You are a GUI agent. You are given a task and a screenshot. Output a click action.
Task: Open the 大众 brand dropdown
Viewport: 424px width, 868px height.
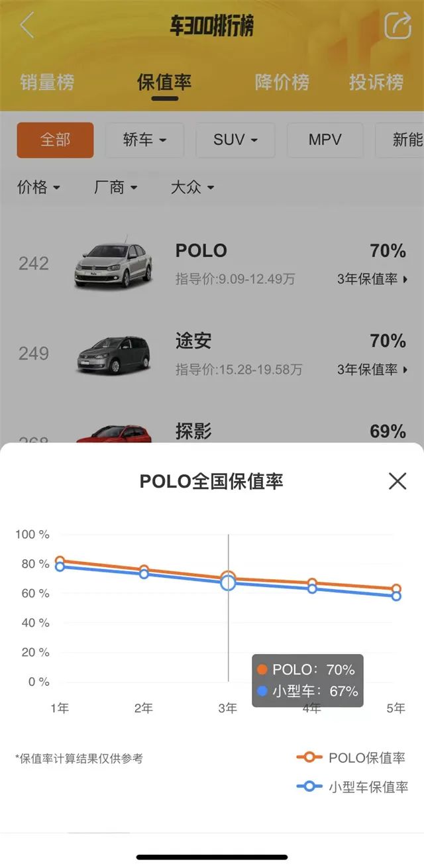click(x=192, y=188)
